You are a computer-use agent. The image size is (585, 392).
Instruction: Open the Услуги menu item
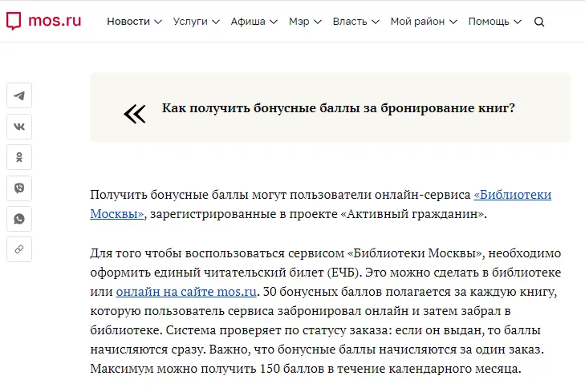tap(190, 22)
